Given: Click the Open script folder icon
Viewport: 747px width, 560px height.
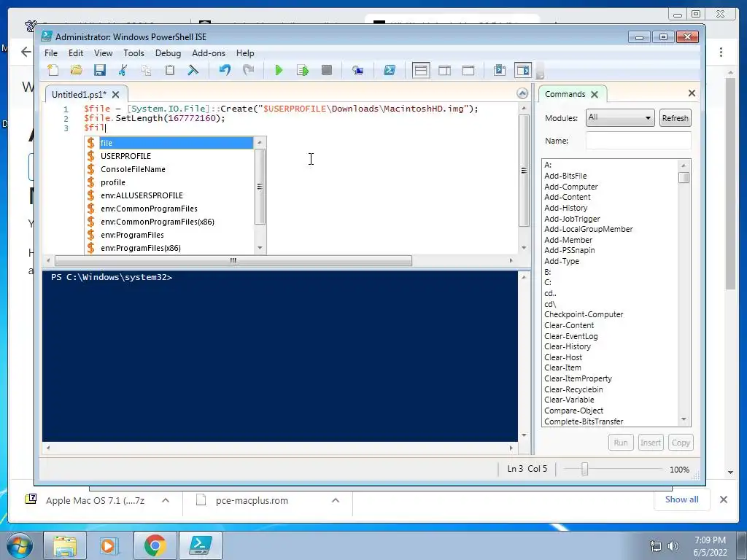Looking at the screenshot, I should click(x=76, y=71).
